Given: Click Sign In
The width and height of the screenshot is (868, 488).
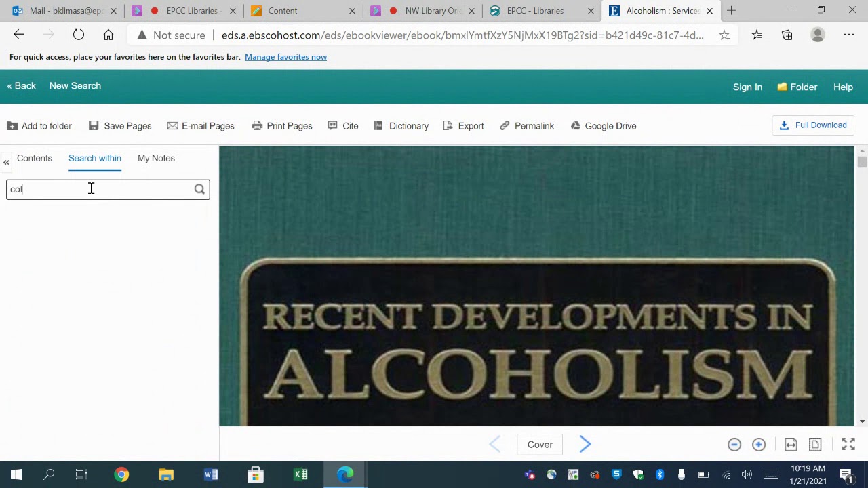Looking at the screenshot, I should click(x=747, y=87).
